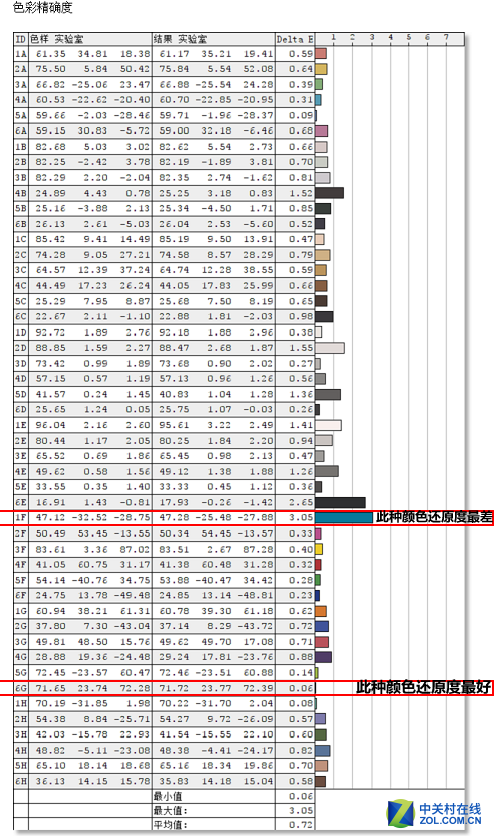Viewport: 494px width, 836px height.
Task: Click the pink 6A color swatch
Action: click(321, 131)
